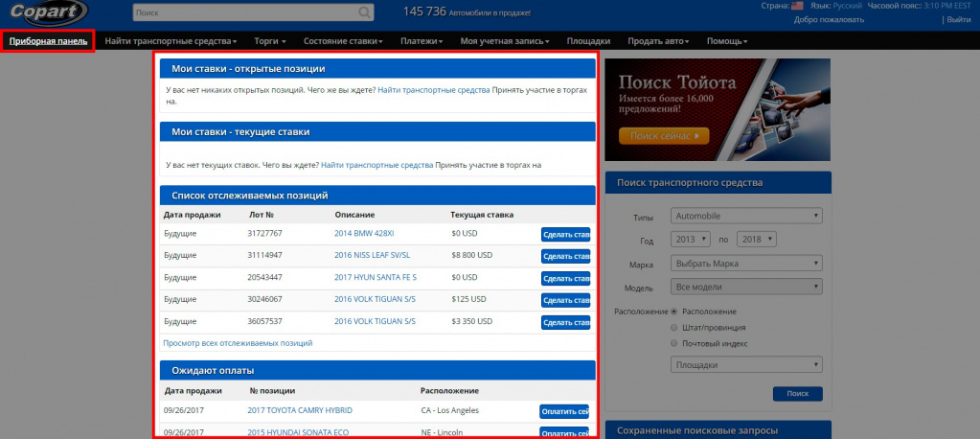This screenshot has width=980, height=439.
Task: Open 2017 TOYOTA CAMRY HYBRID link
Action: click(300, 410)
